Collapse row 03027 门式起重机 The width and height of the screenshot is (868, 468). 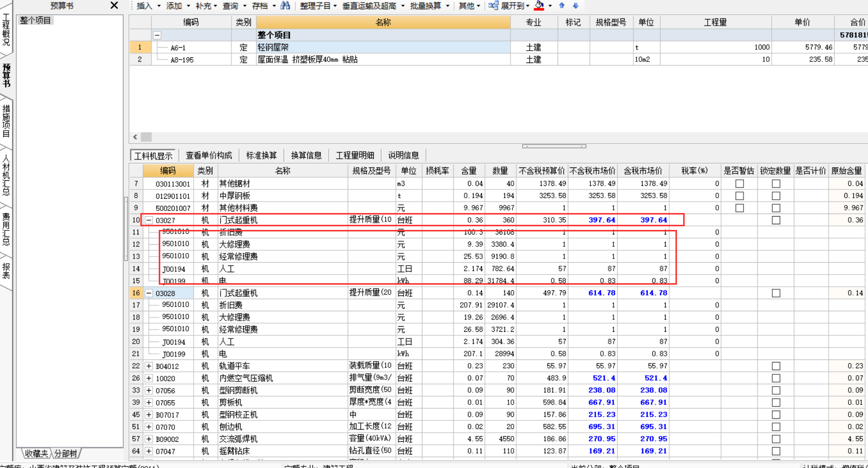click(149, 220)
